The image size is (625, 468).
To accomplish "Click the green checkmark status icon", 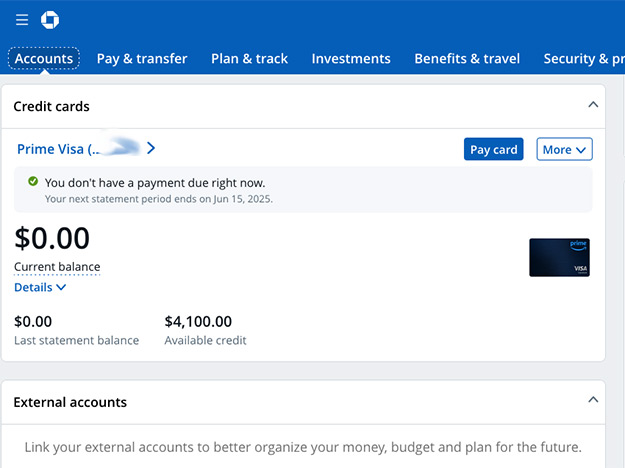I will click(x=33, y=182).
